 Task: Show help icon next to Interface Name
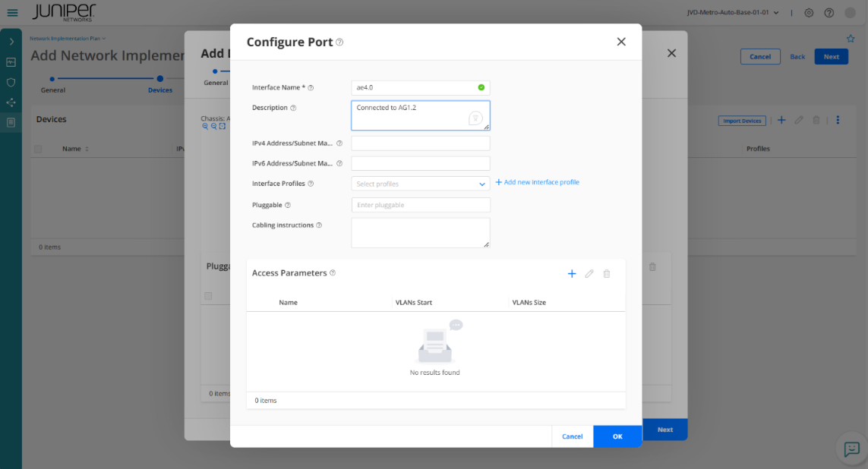pos(311,88)
